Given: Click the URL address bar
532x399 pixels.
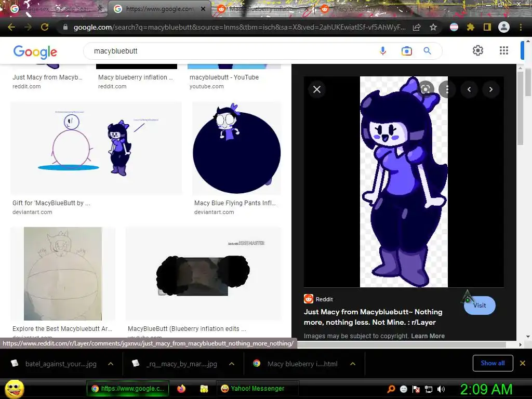Looking at the screenshot, I should [x=239, y=27].
